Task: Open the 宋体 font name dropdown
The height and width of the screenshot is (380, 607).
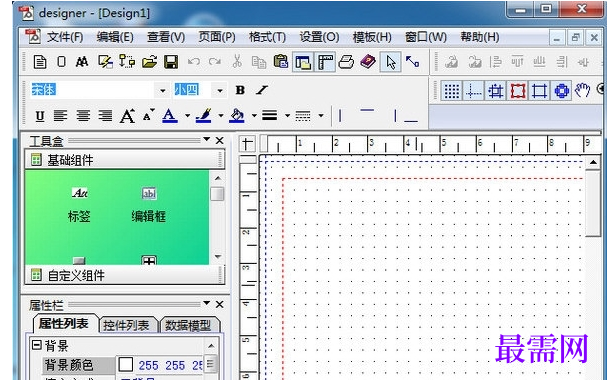Action: [x=163, y=91]
